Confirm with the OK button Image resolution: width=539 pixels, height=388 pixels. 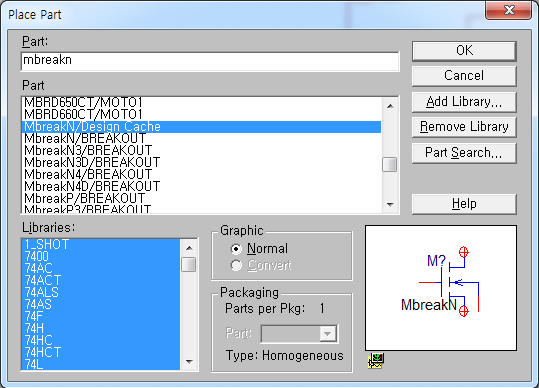pos(464,51)
